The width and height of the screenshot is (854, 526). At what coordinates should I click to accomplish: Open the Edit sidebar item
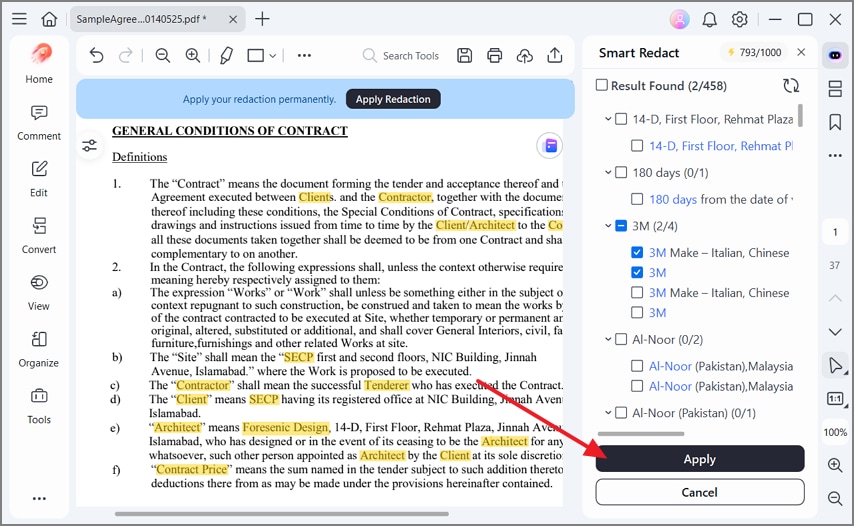coord(39,180)
